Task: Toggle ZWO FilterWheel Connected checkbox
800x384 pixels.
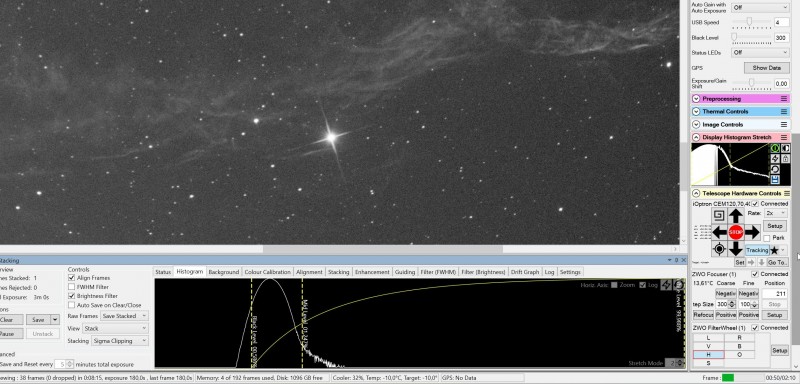Action: [755, 327]
